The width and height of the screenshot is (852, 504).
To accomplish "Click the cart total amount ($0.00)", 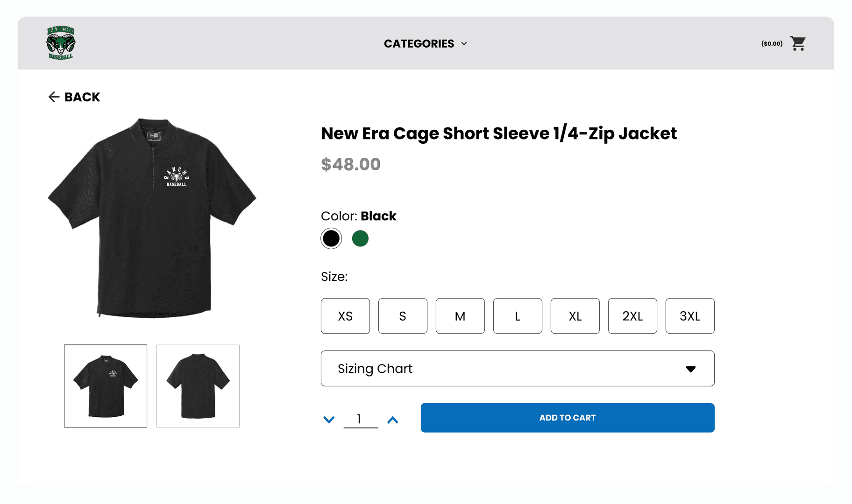I will click(x=771, y=43).
